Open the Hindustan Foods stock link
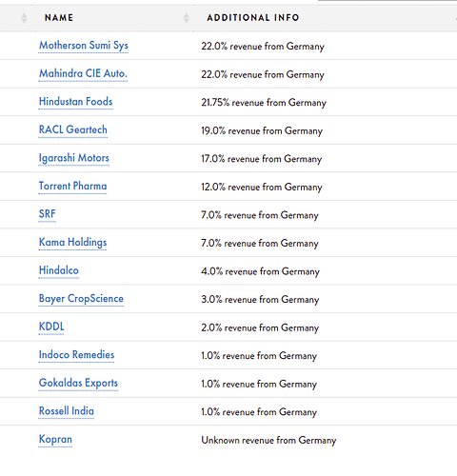This screenshot has height=476, width=457. click(75, 102)
